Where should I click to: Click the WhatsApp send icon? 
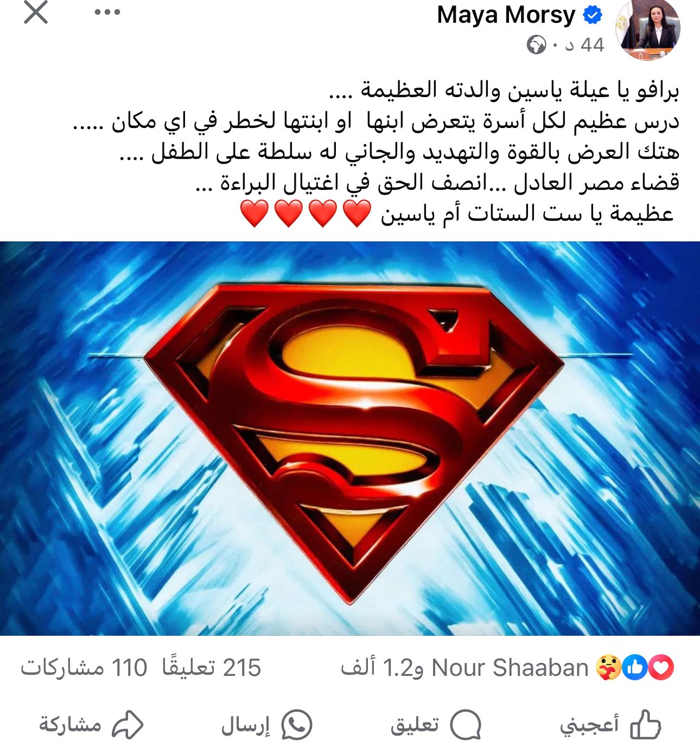296,725
